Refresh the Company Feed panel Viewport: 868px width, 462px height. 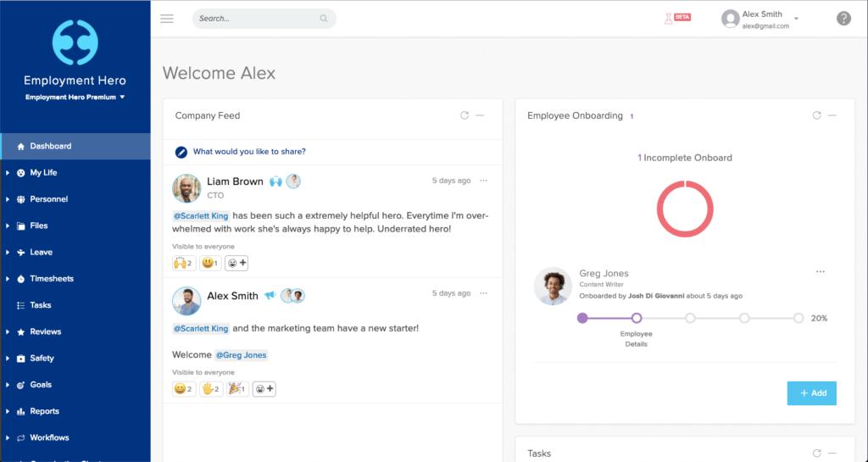click(465, 115)
